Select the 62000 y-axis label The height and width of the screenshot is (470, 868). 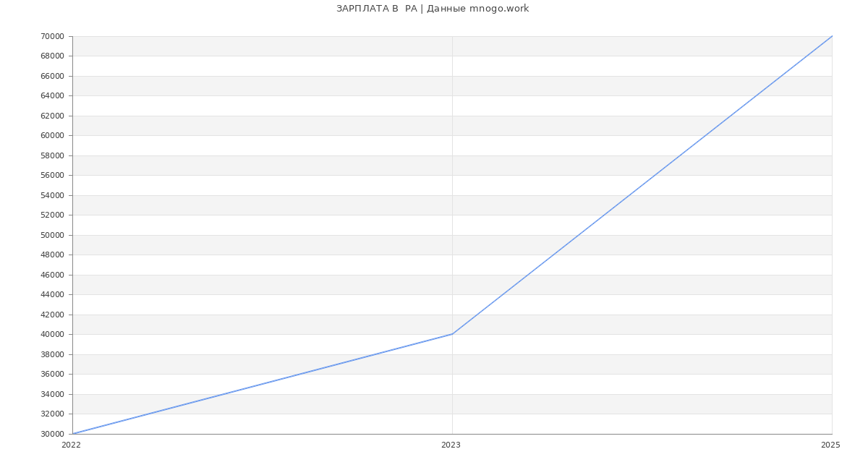pos(52,116)
